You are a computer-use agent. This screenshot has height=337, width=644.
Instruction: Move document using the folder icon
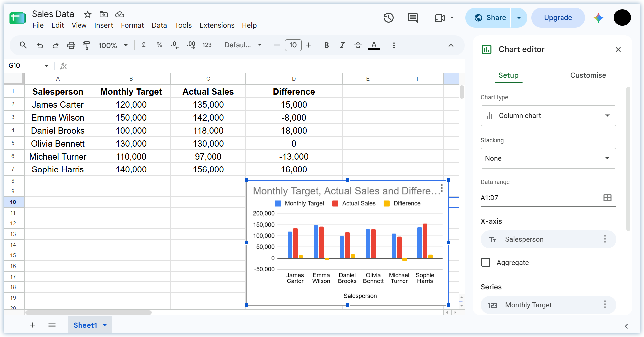(104, 14)
